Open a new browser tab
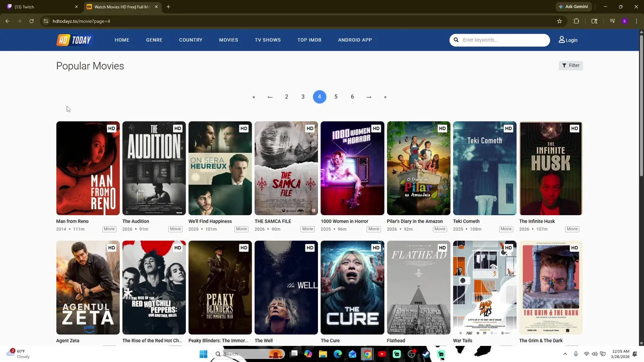 168,7
